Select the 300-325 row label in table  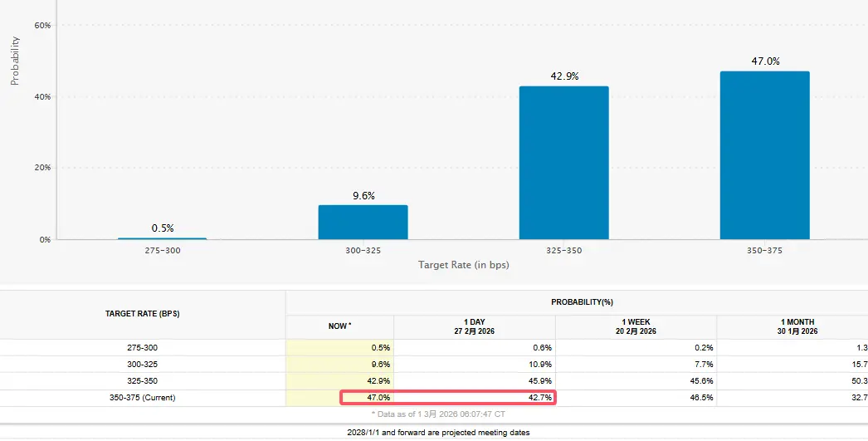tap(142, 364)
